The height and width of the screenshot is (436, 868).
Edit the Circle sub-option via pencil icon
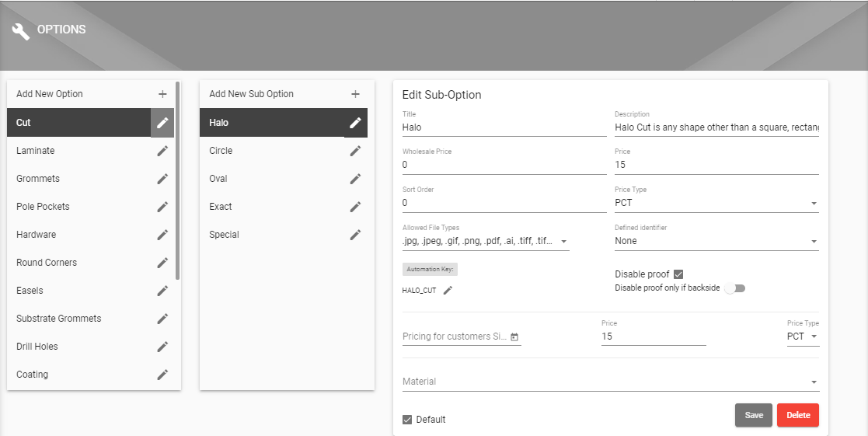coord(355,151)
